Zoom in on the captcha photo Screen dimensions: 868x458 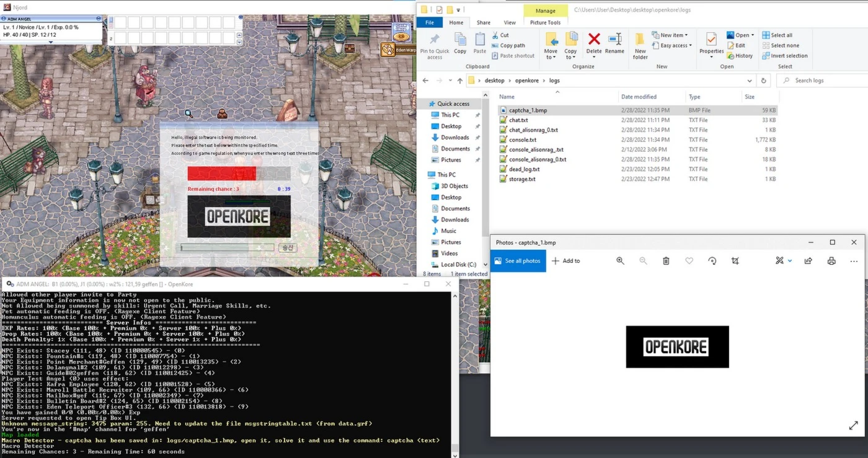pyautogui.click(x=620, y=261)
